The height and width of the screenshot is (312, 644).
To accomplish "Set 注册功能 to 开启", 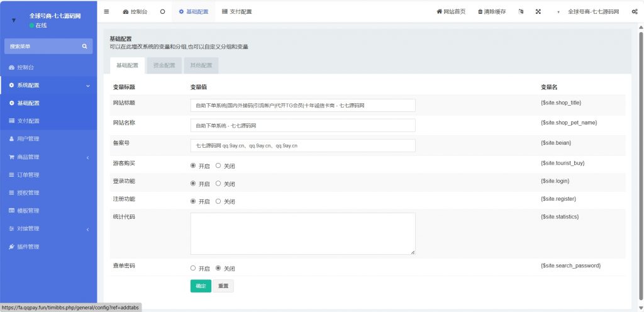I will click(x=193, y=201).
